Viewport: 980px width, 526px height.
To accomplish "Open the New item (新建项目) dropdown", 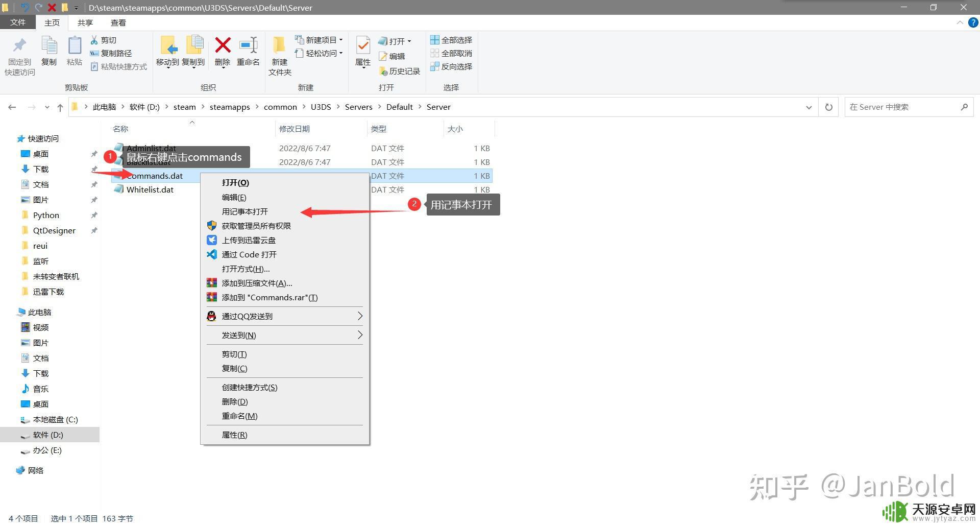I will click(x=319, y=40).
